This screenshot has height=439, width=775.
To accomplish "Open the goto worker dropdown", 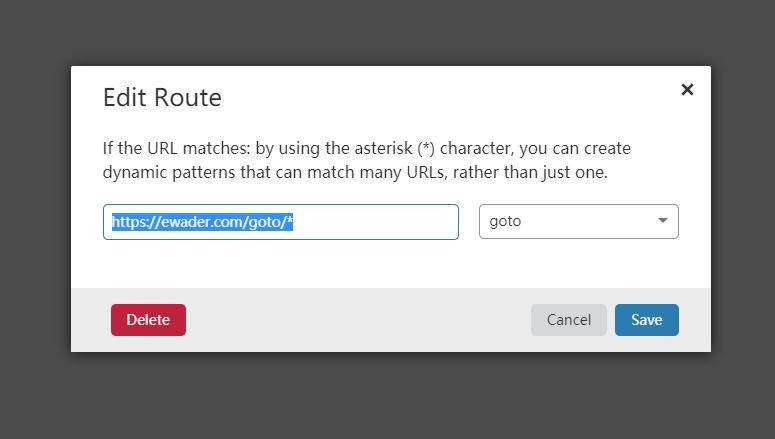I will tap(579, 221).
